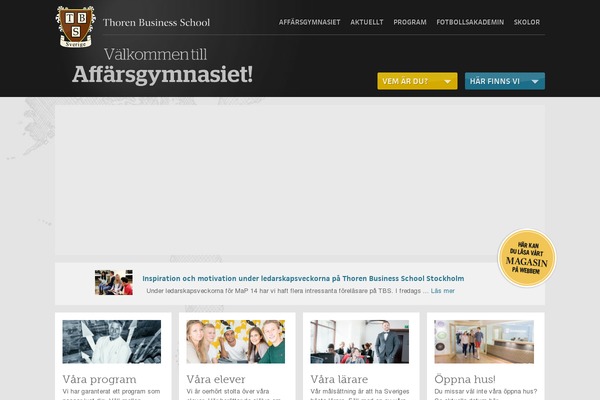This screenshot has height=400, width=600.
Task: Open the Skolor menu item
Action: (527, 22)
